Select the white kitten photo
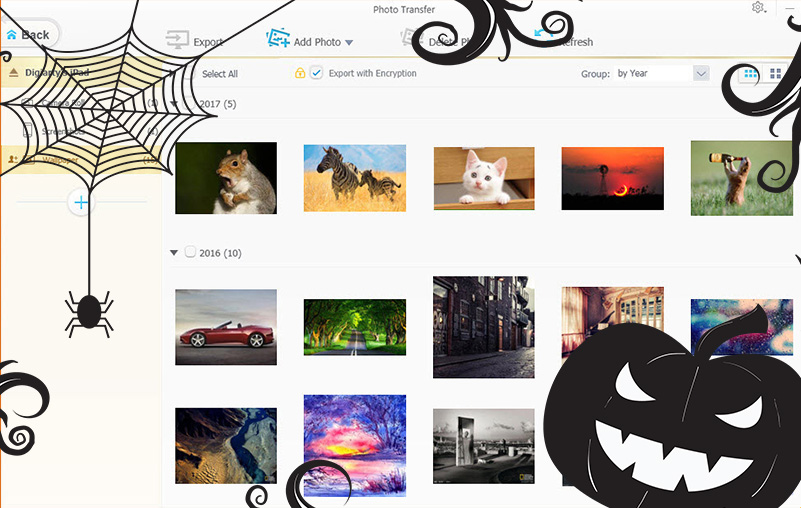 tap(484, 179)
